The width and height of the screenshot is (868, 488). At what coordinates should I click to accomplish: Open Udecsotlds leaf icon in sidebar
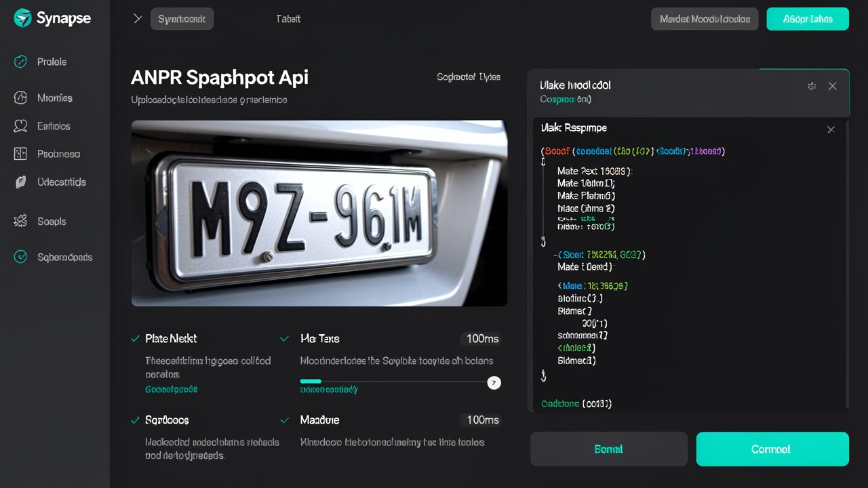(20, 182)
